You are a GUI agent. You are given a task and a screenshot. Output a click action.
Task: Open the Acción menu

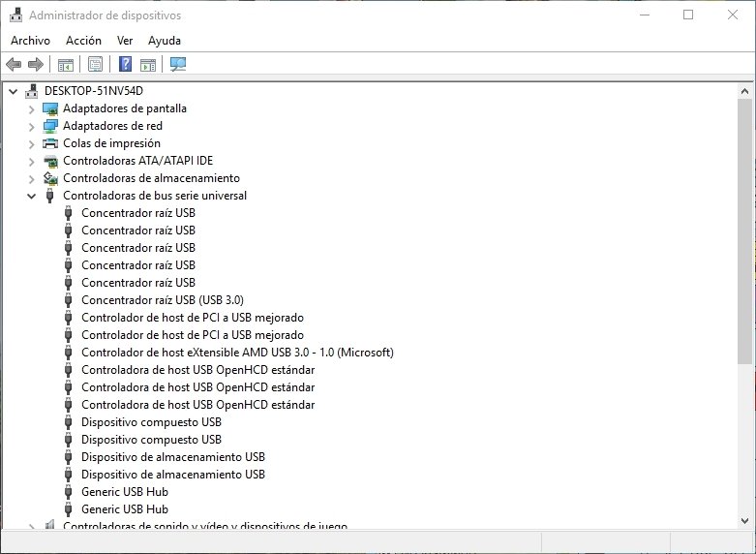[x=83, y=41]
